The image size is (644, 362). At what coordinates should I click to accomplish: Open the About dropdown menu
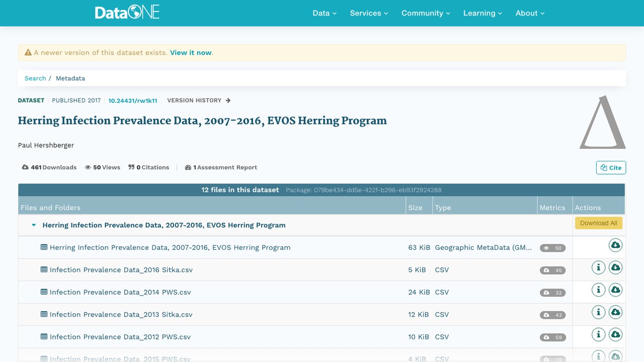pyautogui.click(x=530, y=13)
